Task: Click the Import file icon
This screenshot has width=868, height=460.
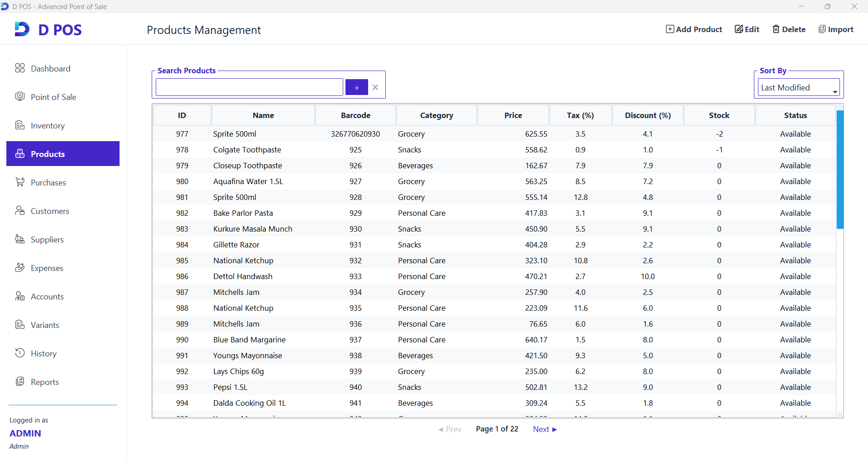Action: tap(822, 29)
